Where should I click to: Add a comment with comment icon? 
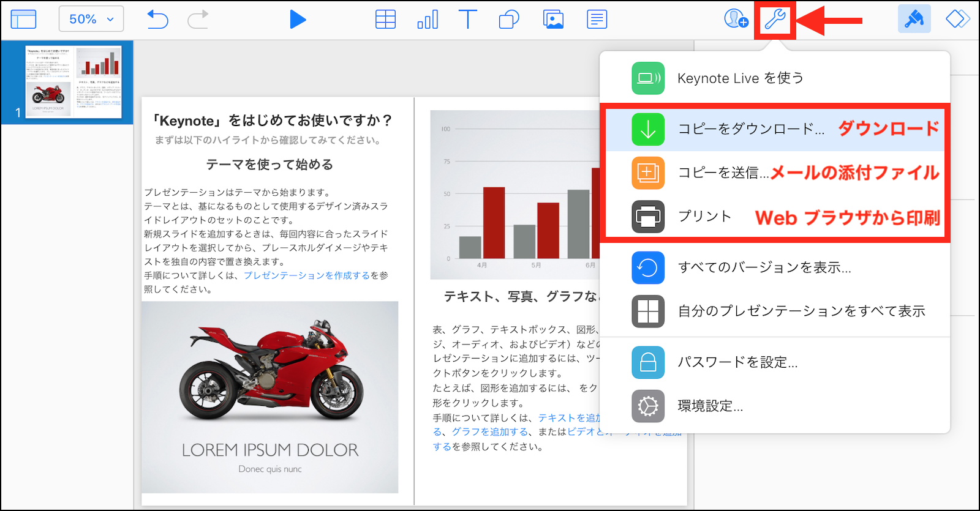pyautogui.click(x=597, y=20)
